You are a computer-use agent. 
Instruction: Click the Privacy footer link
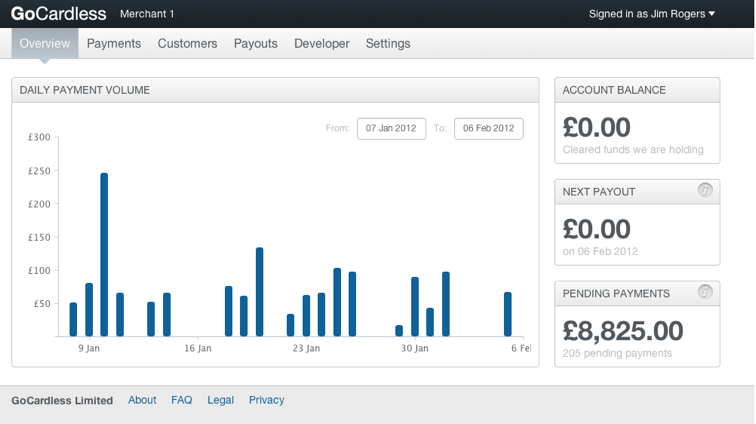[x=267, y=400]
